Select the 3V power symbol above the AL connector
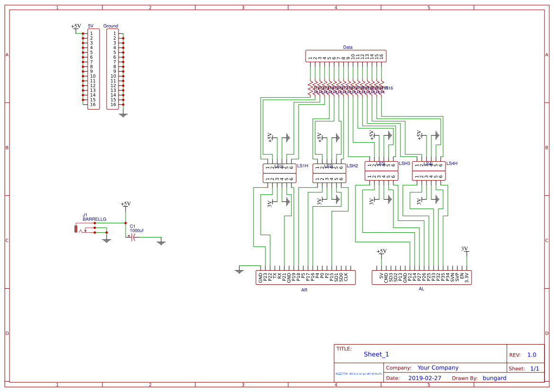Screen dimensions: 554x392 [x=465, y=250]
